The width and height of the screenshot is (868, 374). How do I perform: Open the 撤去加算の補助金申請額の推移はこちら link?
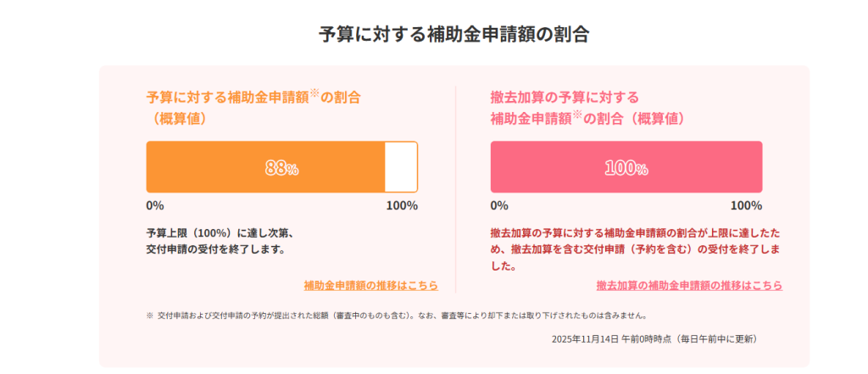[x=688, y=286]
